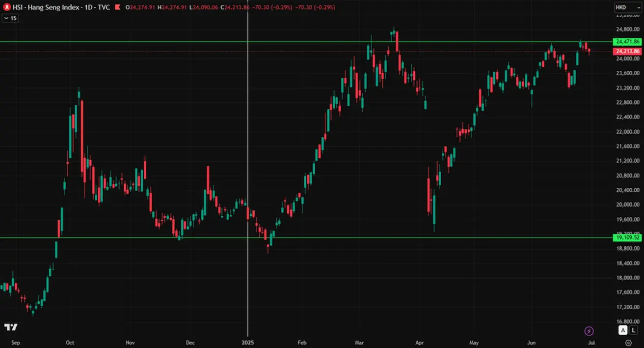The width and height of the screenshot is (644, 348).
Task: Click the Nov label on time axis
Action: [130, 343]
